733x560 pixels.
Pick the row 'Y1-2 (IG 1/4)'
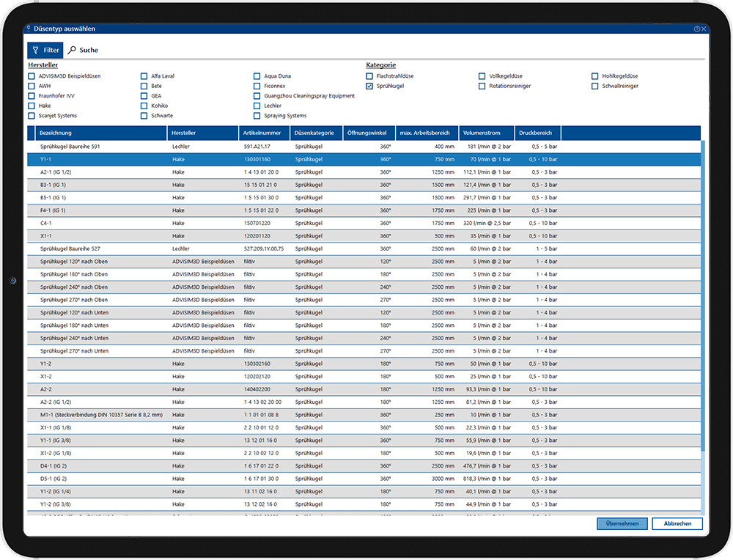[x=364, y=492]
